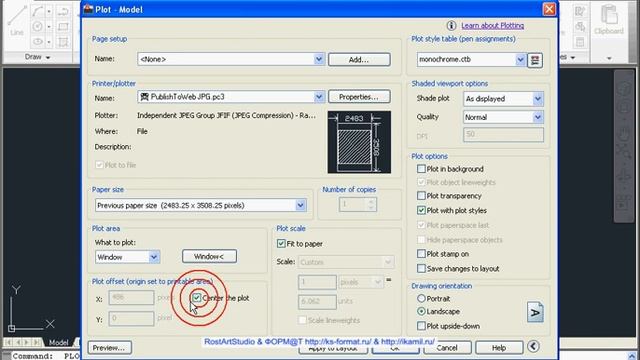The height and width of the screenshot is (360, 640).
Task: Open the Paper size dropdown
Action: point(300,205)
